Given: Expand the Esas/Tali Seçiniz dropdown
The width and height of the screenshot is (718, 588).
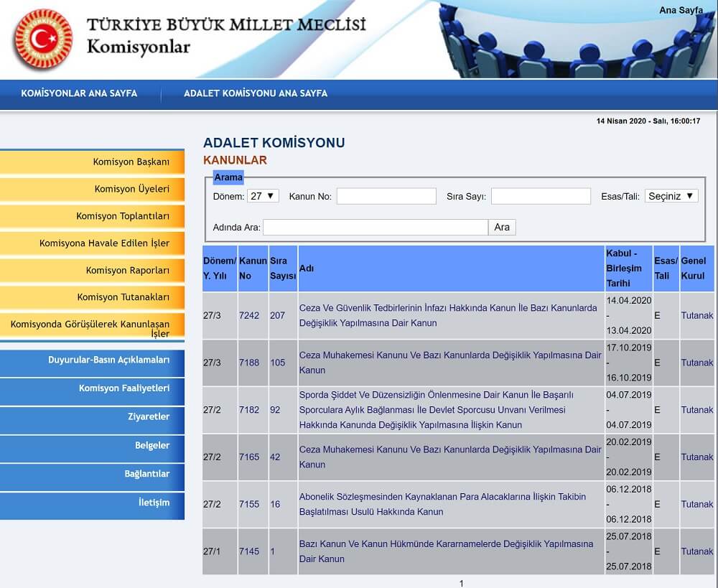Looking at the screenshot, I should coord(671,196).
